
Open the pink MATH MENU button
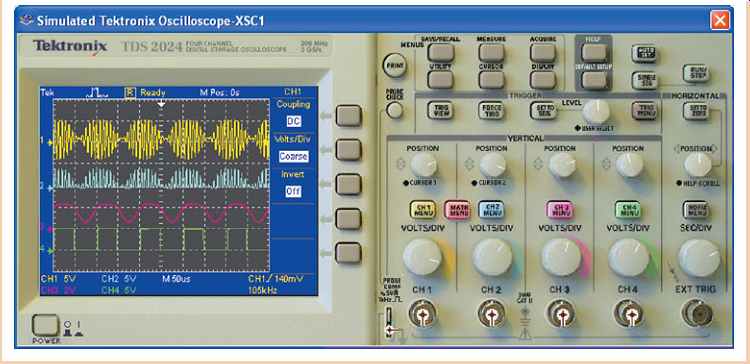tap(457, 210)
